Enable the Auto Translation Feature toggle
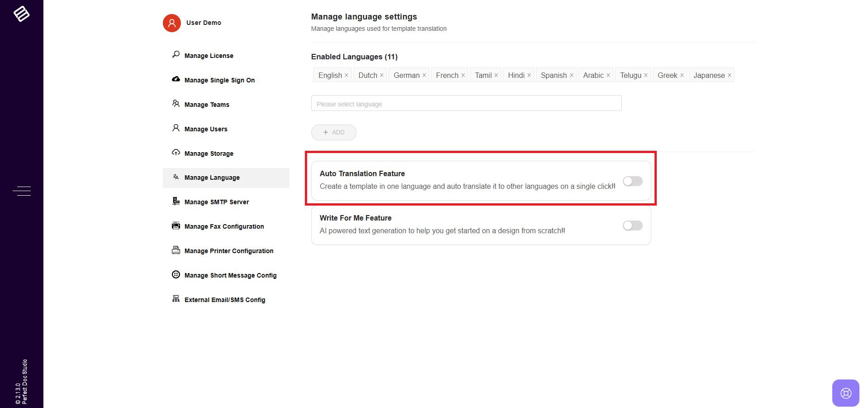 pyautogui.click(x=632, y=181)
